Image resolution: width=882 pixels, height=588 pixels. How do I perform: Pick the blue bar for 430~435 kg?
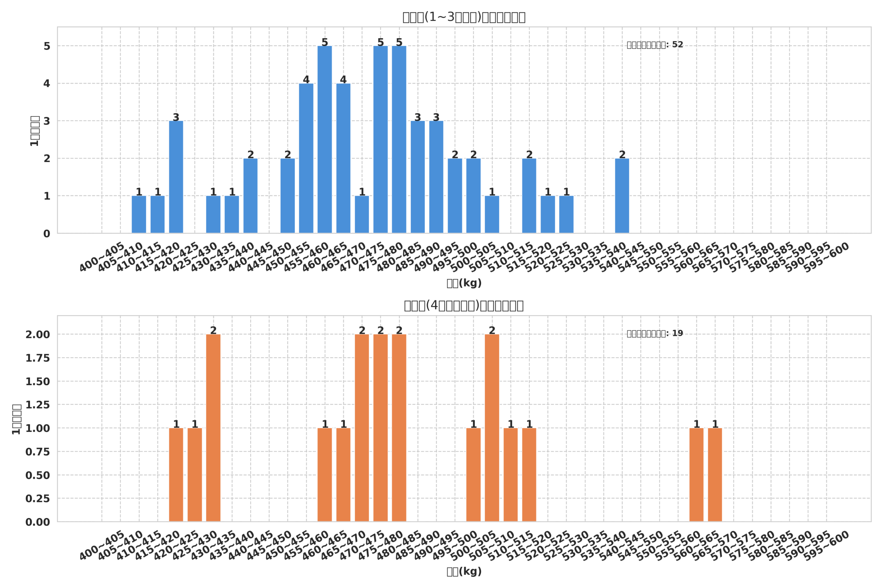[213, 215]
